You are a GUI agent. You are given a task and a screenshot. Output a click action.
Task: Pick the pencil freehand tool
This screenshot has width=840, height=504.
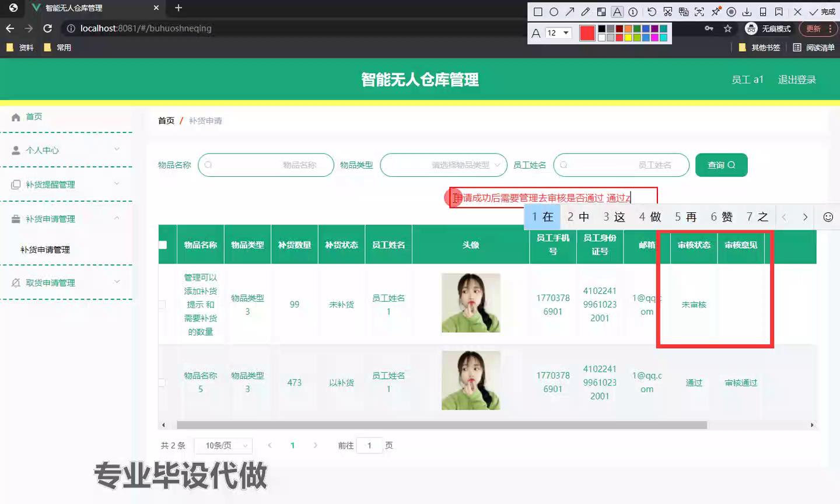tap(586, 12)
